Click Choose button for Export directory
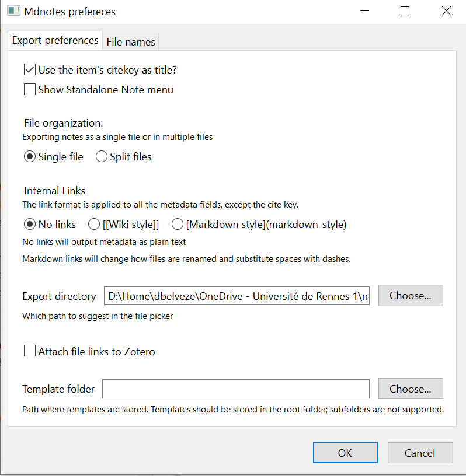 pyautogui.click(x=410, y=296)
